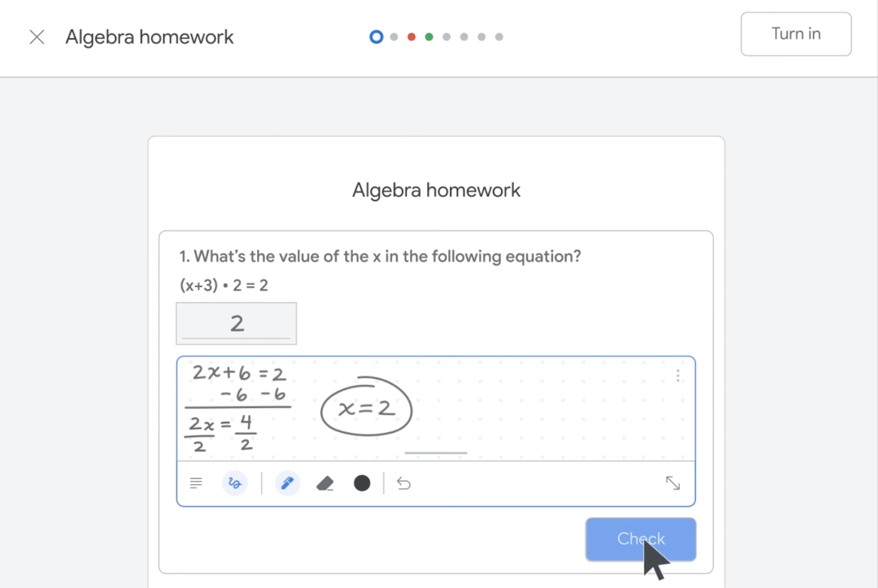
Task: Click the Turn in button
Action: [795, 34]
